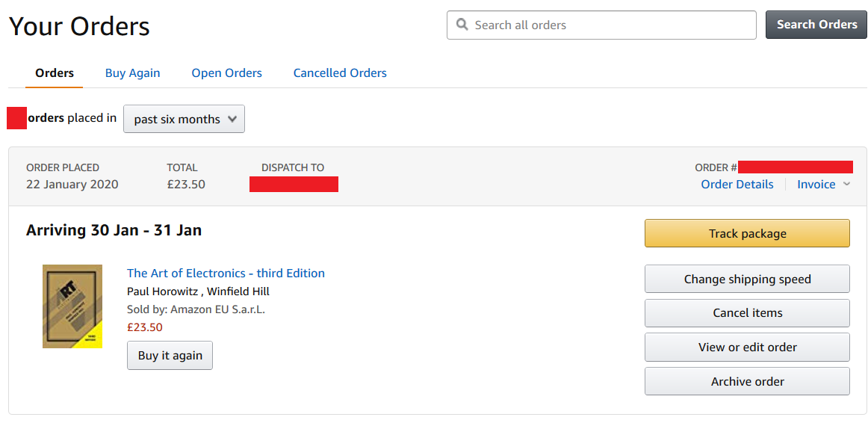Expand the Invoice dropdown chevron
The width and height of the screenshot is (868, 423).
point(846,185)
